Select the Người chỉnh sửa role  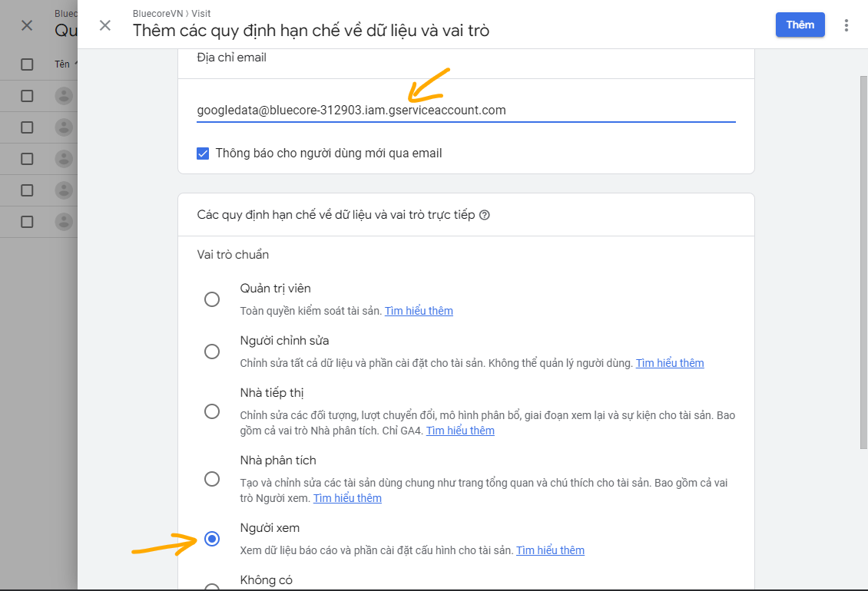tap(212, 352)
